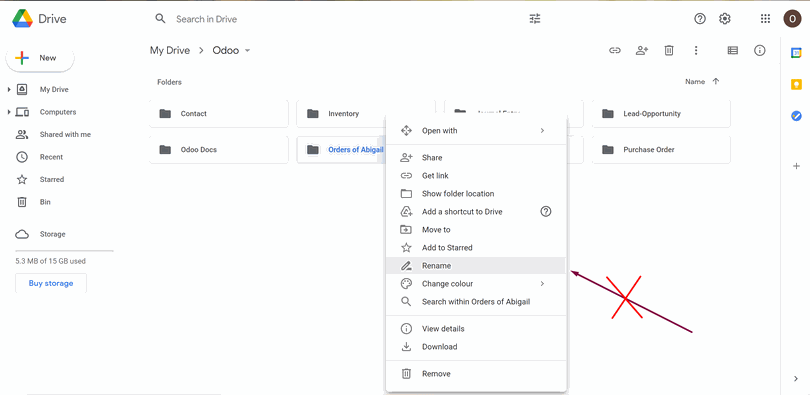Click the Storage cloud icon
The width and height of the screenshot is (810, 395).
coord(22,234)
